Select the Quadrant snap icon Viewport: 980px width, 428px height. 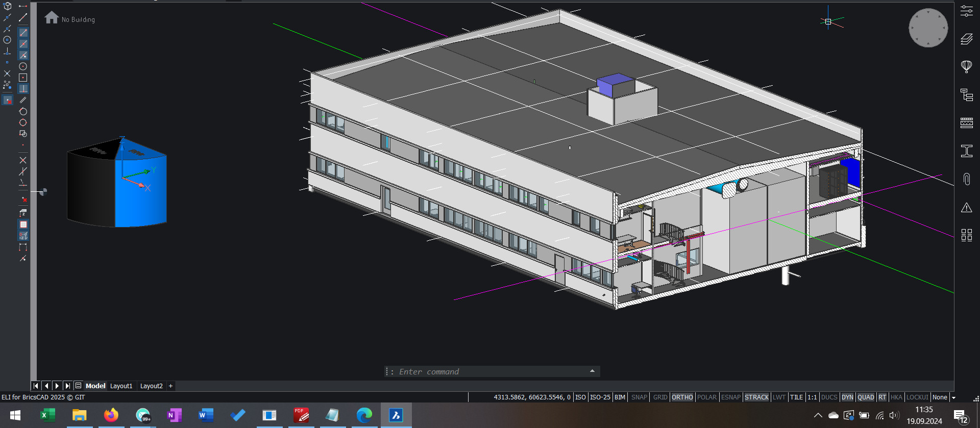[x=23, y=122]
